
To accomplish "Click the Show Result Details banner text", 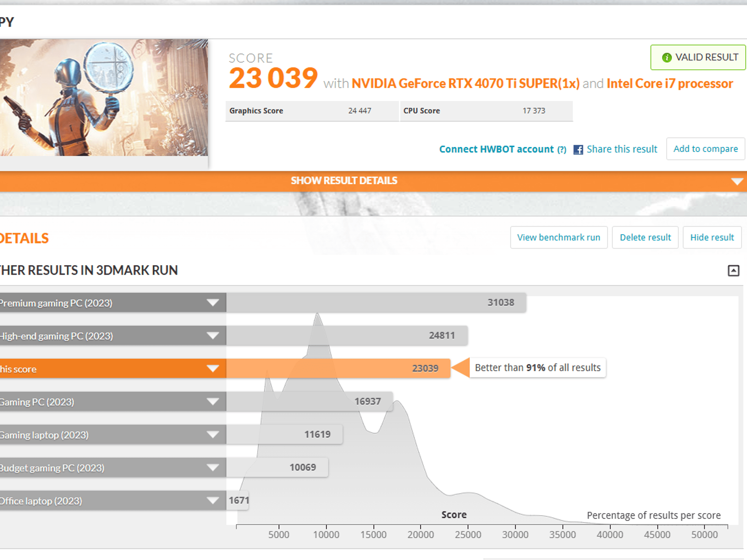I will click(344, 181).
